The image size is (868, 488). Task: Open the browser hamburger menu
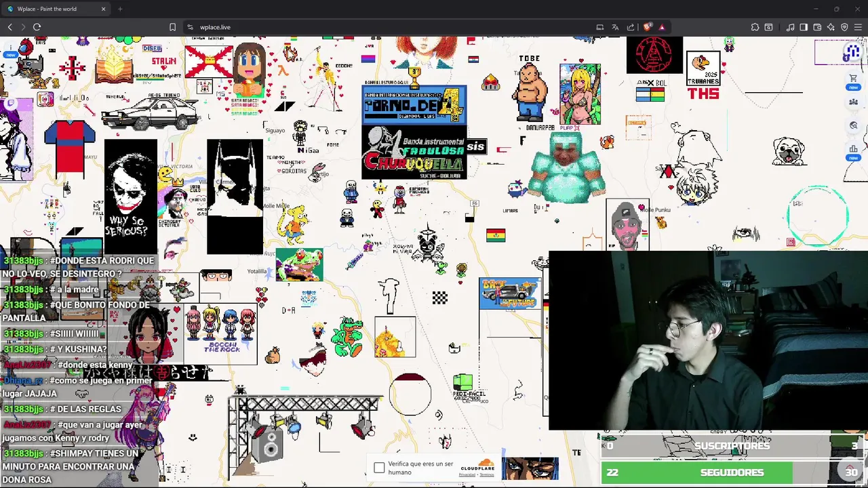[x=858, y=27]
